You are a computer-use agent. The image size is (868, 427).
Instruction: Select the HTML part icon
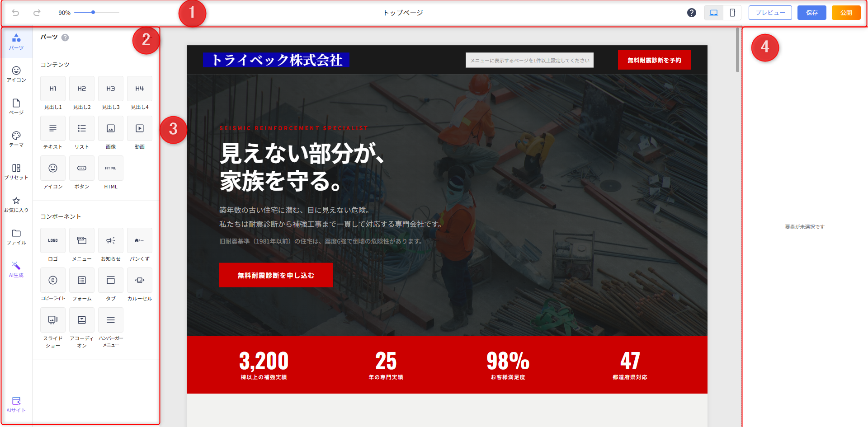pos(111,169)
